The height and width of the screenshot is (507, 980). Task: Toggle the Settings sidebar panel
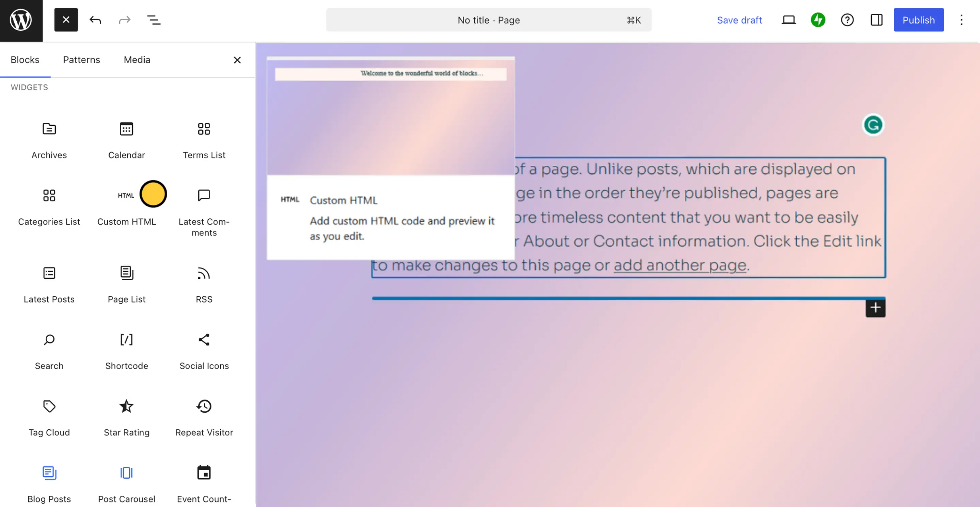point(876,20)
